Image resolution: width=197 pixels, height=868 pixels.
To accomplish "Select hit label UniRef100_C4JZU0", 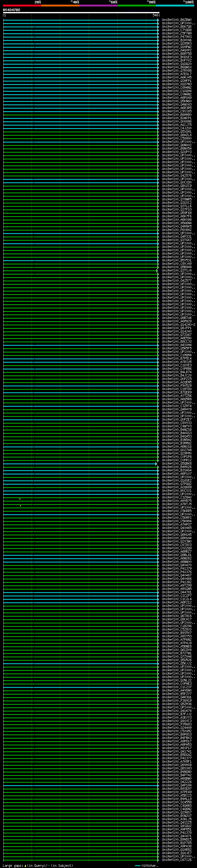I will pos(177,128).
